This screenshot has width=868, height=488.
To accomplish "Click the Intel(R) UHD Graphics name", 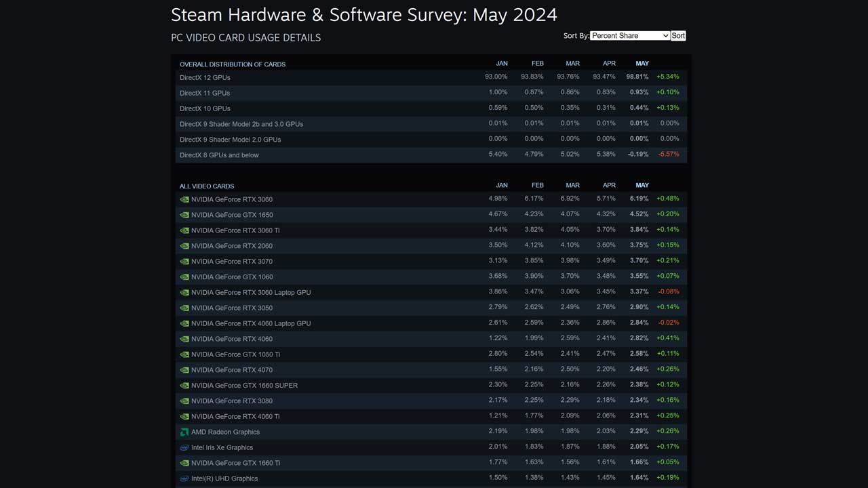I will pyautogui.click(x=224, y=479).
